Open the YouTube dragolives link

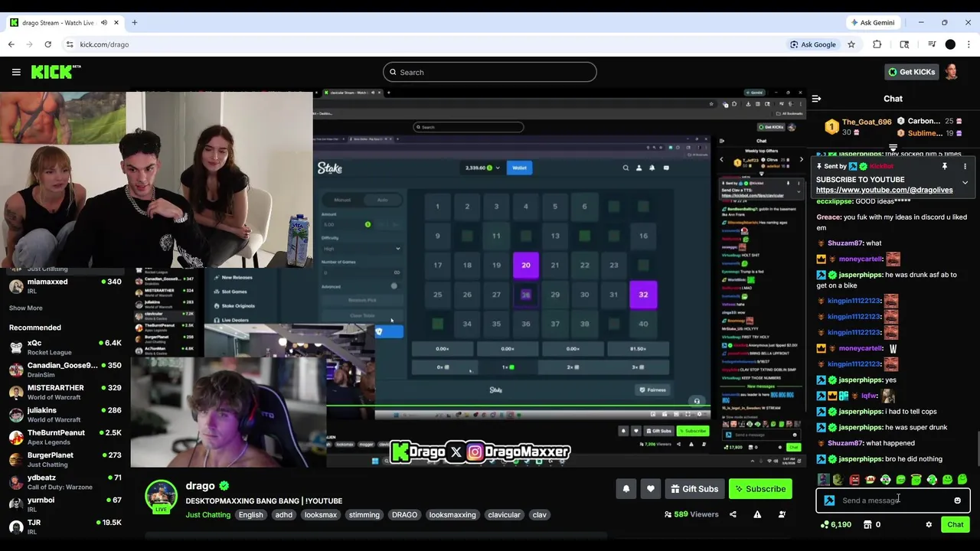click(x=884, y=190)
